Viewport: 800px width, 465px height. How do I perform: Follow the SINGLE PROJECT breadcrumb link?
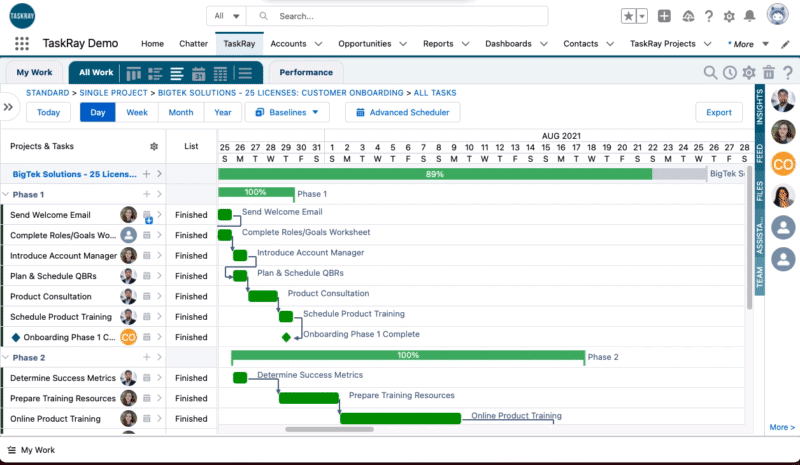point(113,93)
